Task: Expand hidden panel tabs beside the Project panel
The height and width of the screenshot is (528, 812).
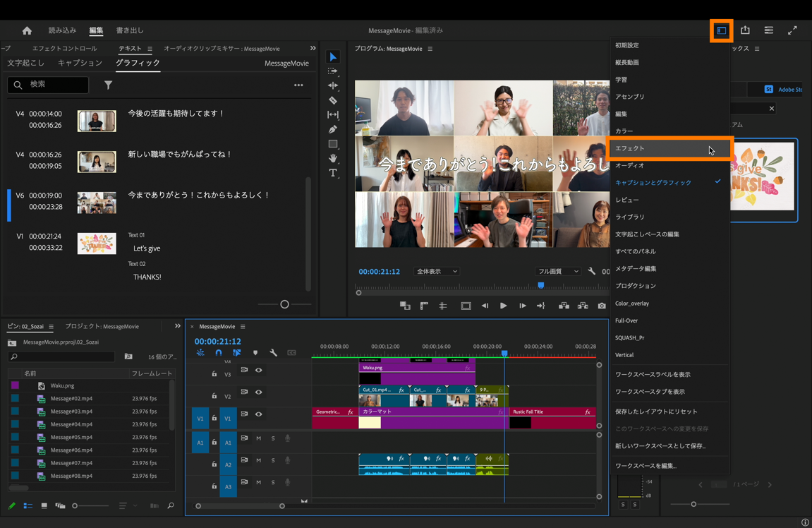Action: (178, 326)
